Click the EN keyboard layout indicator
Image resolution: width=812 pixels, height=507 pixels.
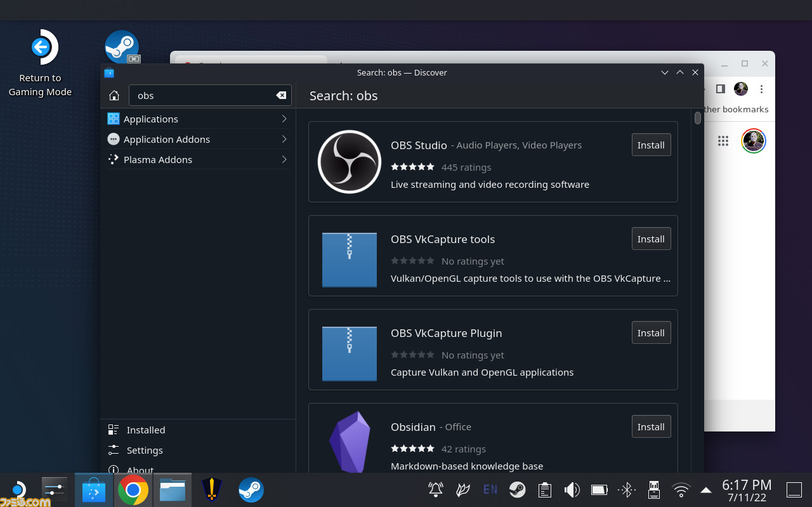tap(490, 489)
